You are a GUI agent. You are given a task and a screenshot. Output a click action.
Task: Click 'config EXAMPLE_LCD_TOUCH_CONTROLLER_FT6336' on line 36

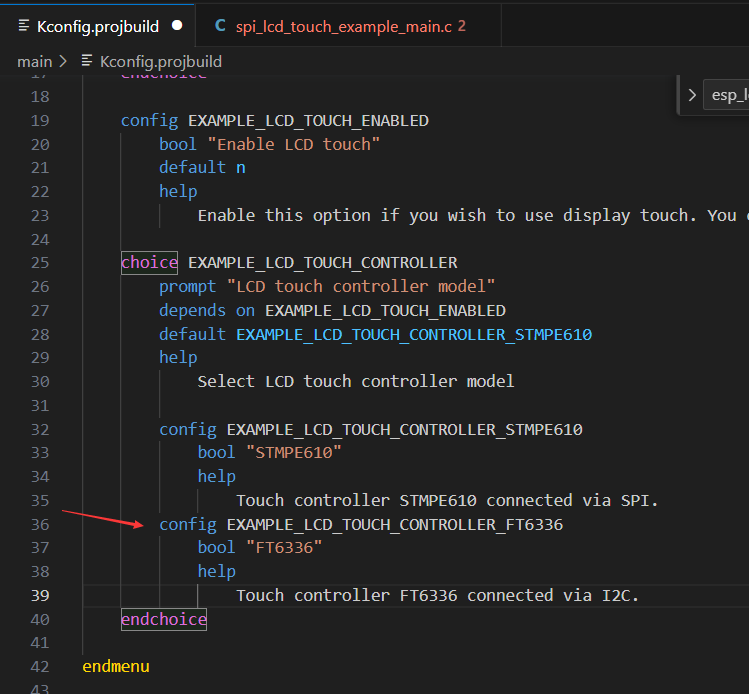click(x=361, y=524)
